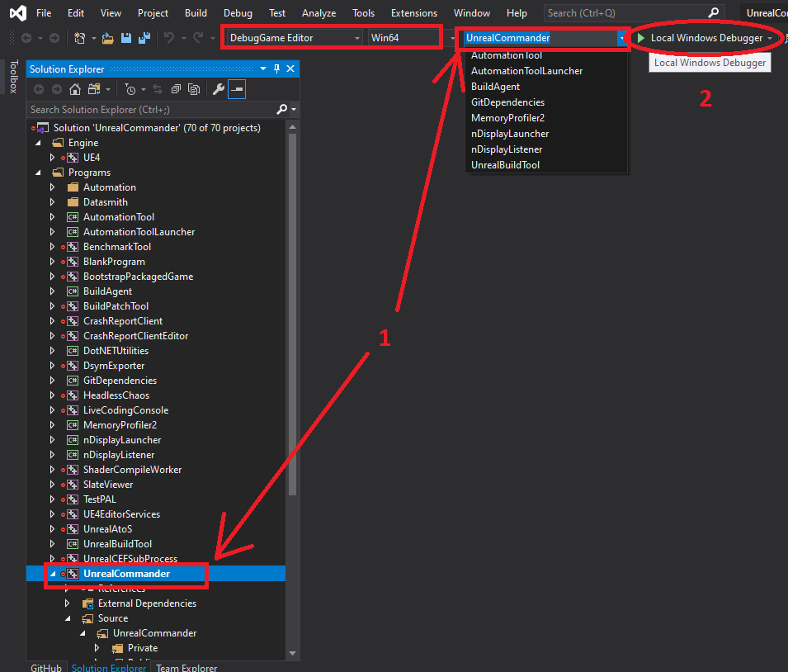Collapse the UnrealCommander project node
The image size is (788, 672).
pyautogui.click(x=52, y=574)
